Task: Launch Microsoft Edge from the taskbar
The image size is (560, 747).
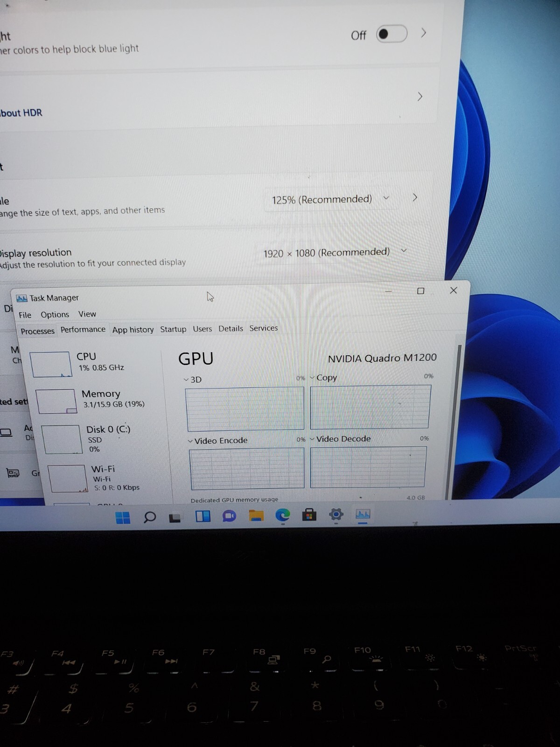Action: click(x=282, y=515)
